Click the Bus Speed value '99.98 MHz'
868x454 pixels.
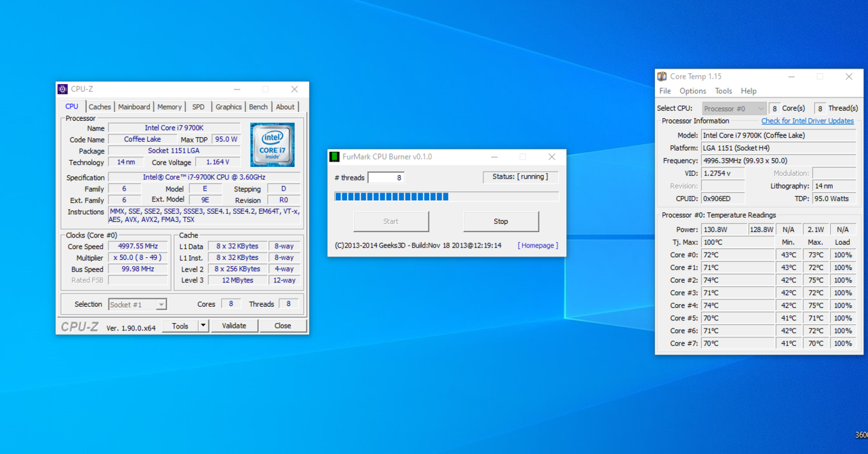coord(138,269)
